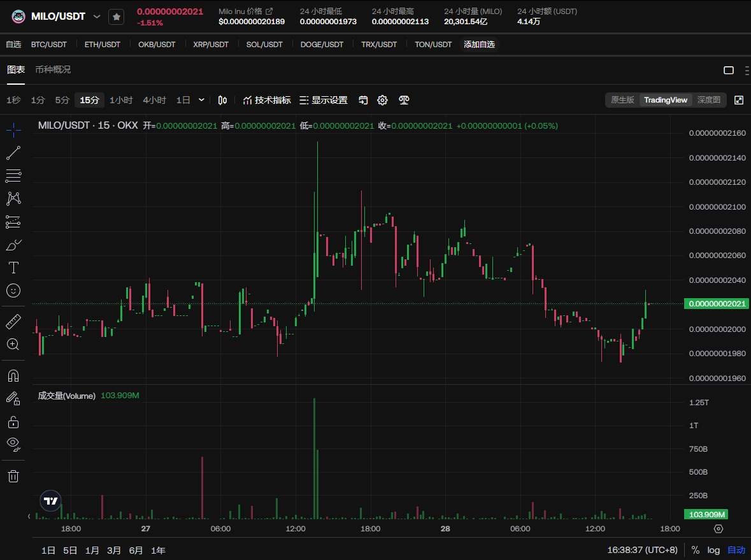Image resolution: width=751 pixels, height=560 pixels.
Task: Toggle hide all drawings eye icon
Action: tap(13, 445)
